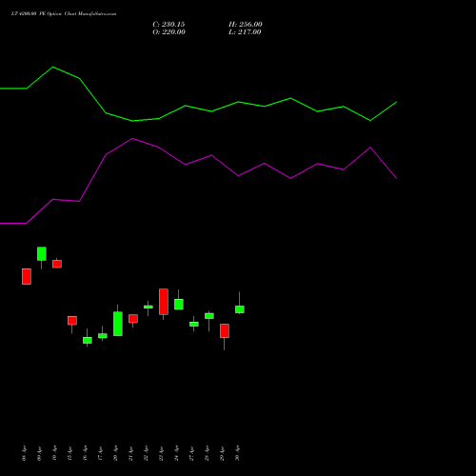
Task: Select the red candlestick for 21 Apr
Action: [x=133, y=319]
